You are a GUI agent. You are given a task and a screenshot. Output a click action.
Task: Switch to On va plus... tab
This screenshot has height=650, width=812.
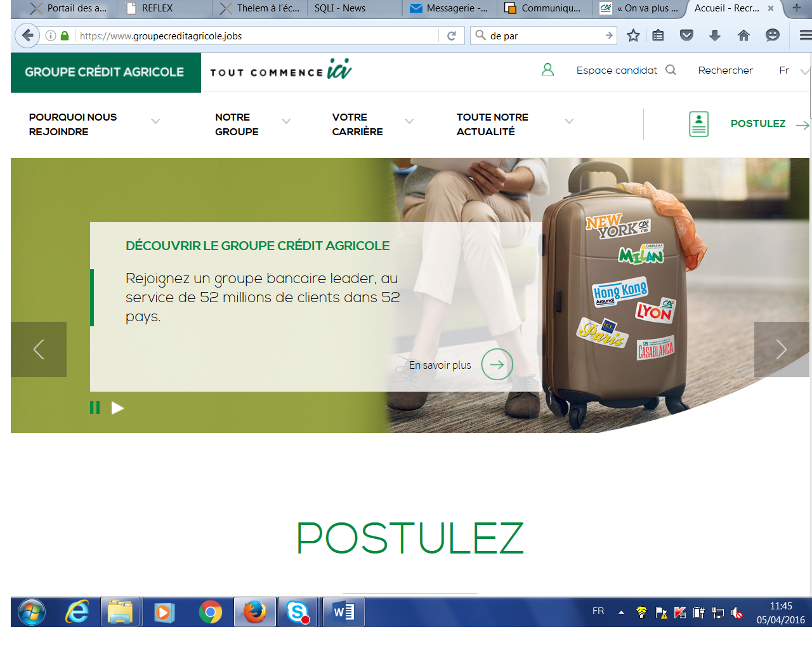pyautogui.click(x=639, y=8)
